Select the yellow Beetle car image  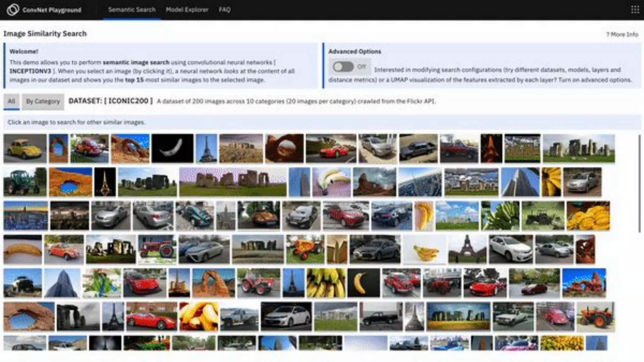point(25,148)
